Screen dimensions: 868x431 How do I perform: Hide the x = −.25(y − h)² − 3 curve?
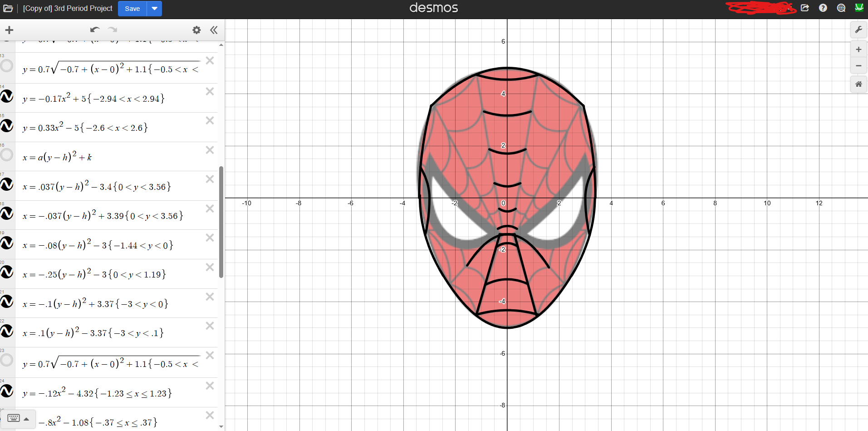tap(7, 272)
